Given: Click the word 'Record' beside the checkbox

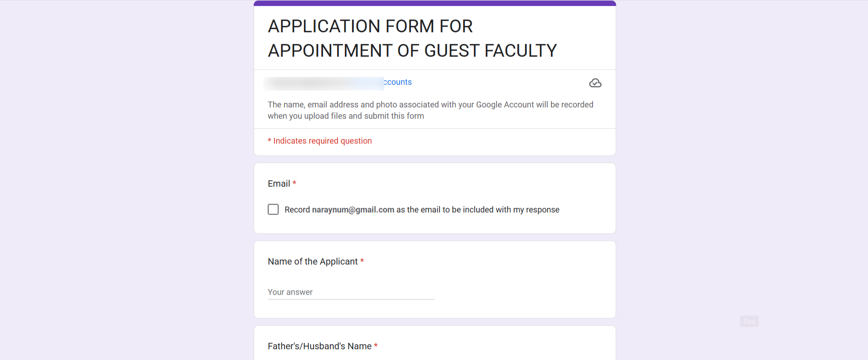Looking at the screenshot, I should tap(297, 210).
